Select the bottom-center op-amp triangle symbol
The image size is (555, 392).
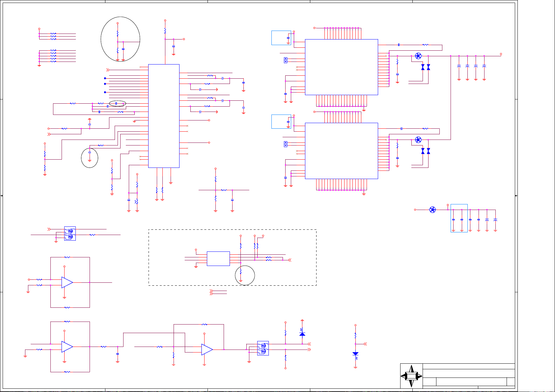click(x=207, y=350)
